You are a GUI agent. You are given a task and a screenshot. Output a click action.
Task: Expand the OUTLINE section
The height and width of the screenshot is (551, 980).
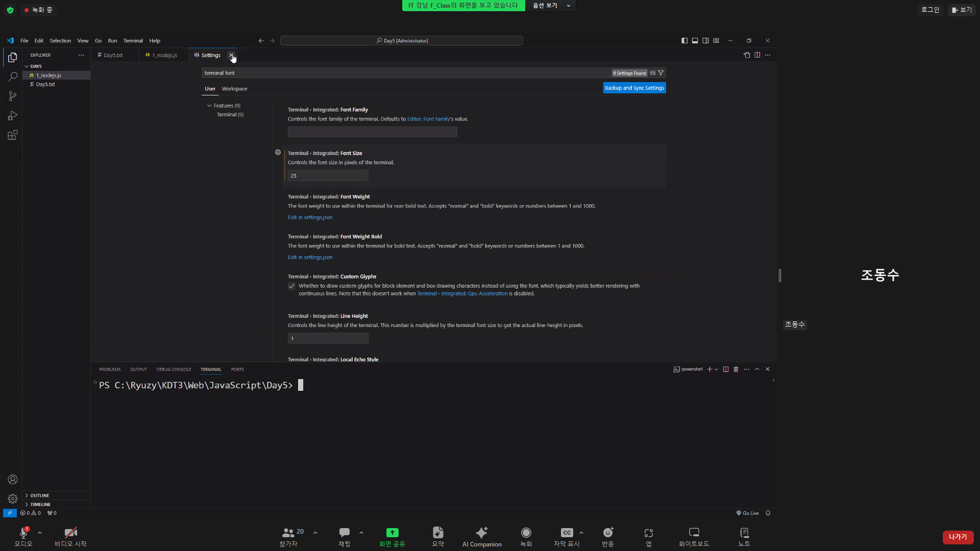(x=39, y=495)
